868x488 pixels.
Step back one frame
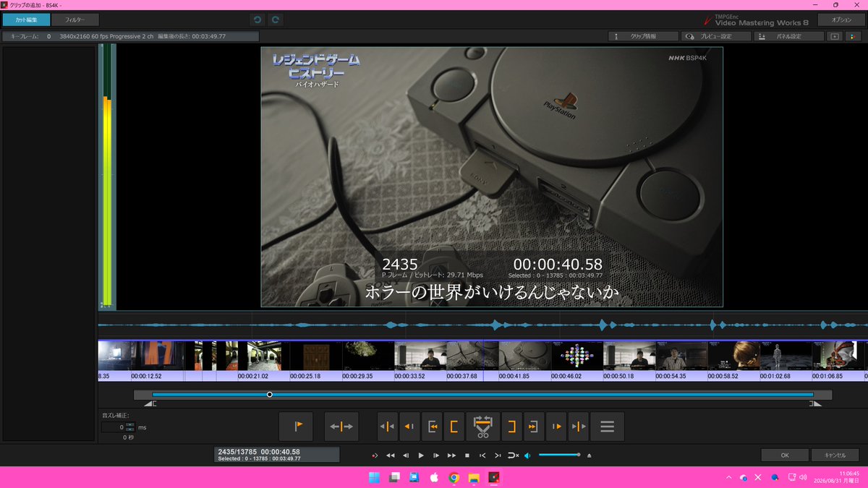click(x=406, y=455)
